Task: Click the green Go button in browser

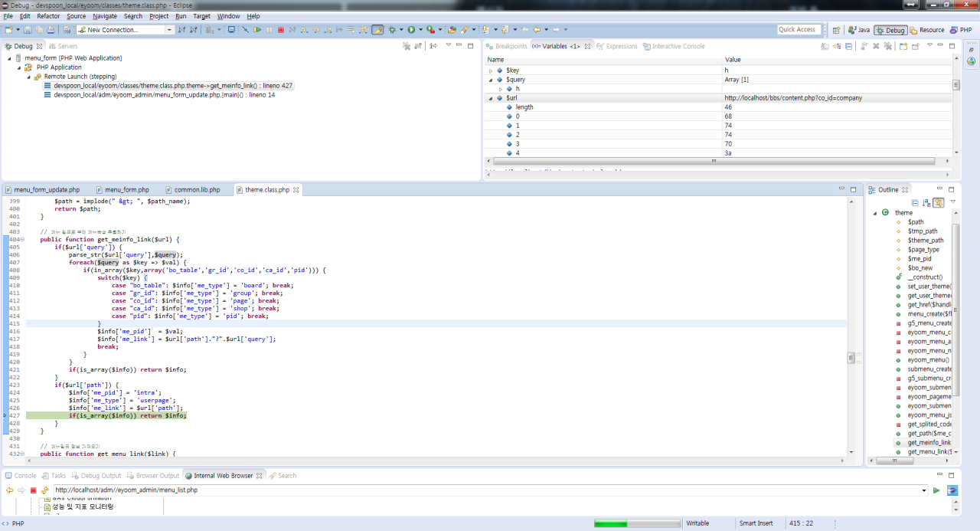Action: point(936,490)
